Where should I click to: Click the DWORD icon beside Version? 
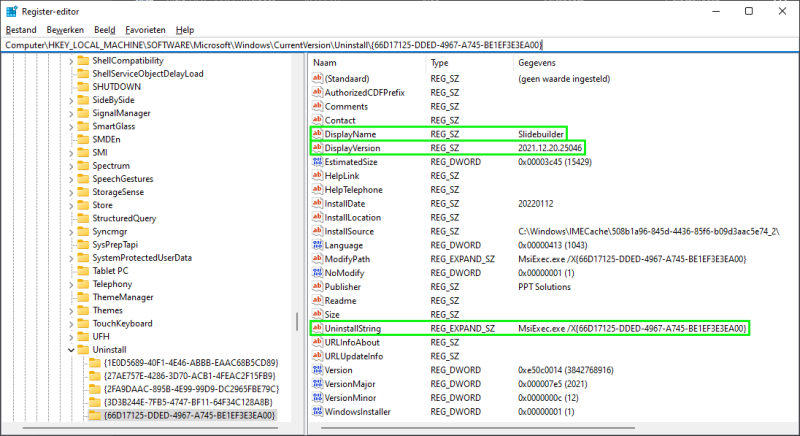point(317,370)
